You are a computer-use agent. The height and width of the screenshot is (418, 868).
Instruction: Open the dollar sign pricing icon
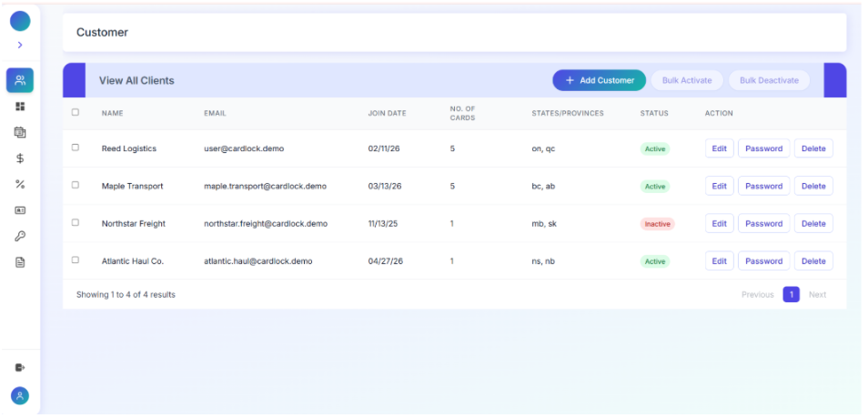[x=20, y=158]
